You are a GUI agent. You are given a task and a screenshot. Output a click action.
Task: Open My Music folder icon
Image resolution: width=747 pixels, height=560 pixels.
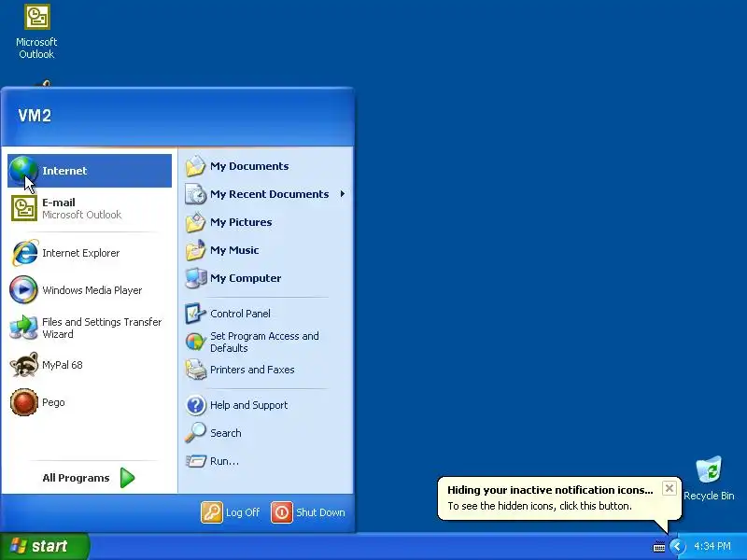[x=195, y=250]
